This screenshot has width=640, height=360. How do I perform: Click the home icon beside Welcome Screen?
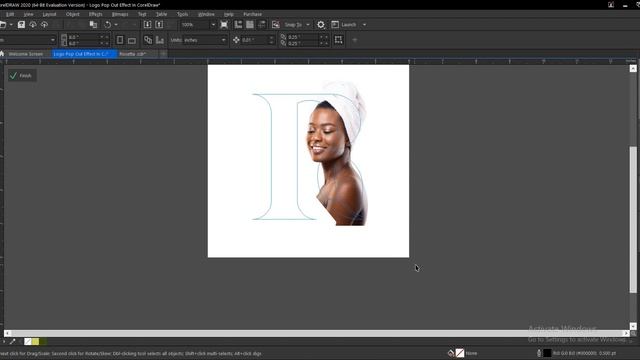pyautogui.click(x=2, y=54)
